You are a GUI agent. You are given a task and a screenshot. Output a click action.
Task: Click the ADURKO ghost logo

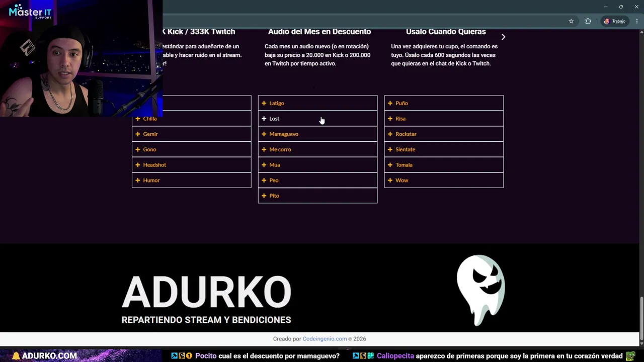pos(480,290)
